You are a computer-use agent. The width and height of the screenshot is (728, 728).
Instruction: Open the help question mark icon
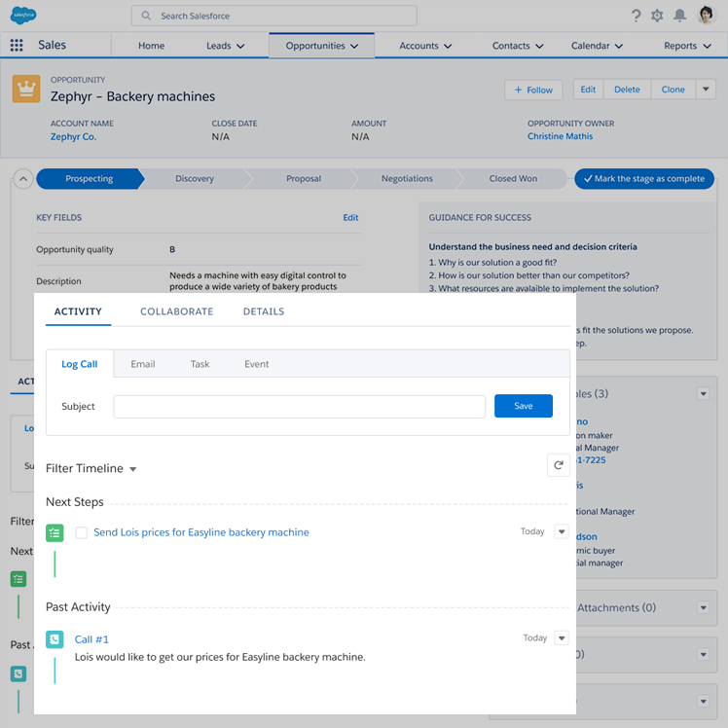[x=637, y=16]
